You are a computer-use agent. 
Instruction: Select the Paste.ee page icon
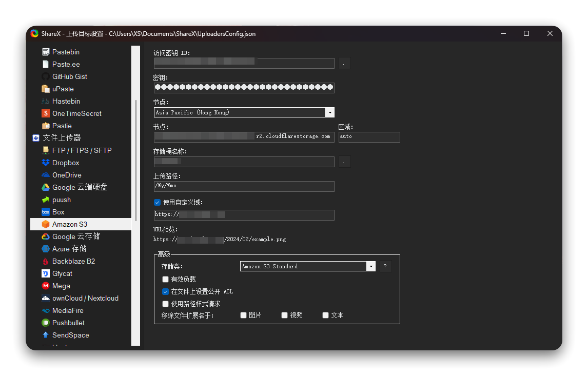click(x=46, y=64)
